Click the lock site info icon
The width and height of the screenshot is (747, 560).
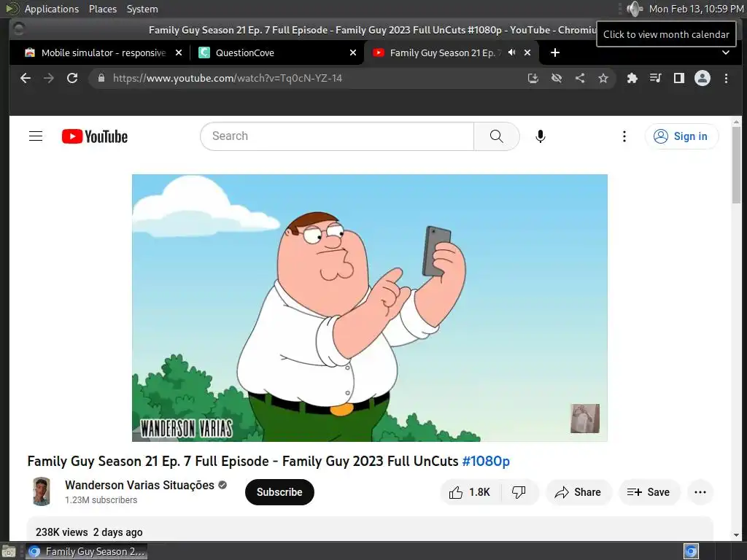pyautogui.click(x=101, y=78)
